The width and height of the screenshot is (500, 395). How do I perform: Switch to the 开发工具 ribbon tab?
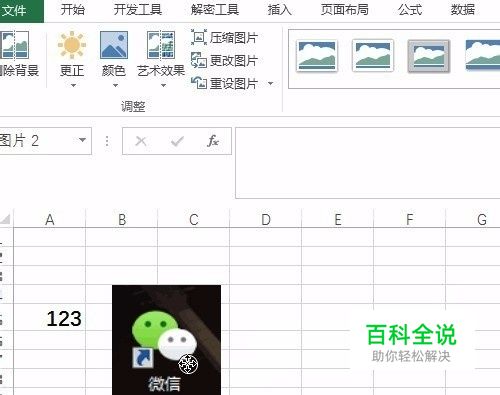pos(138,10)
